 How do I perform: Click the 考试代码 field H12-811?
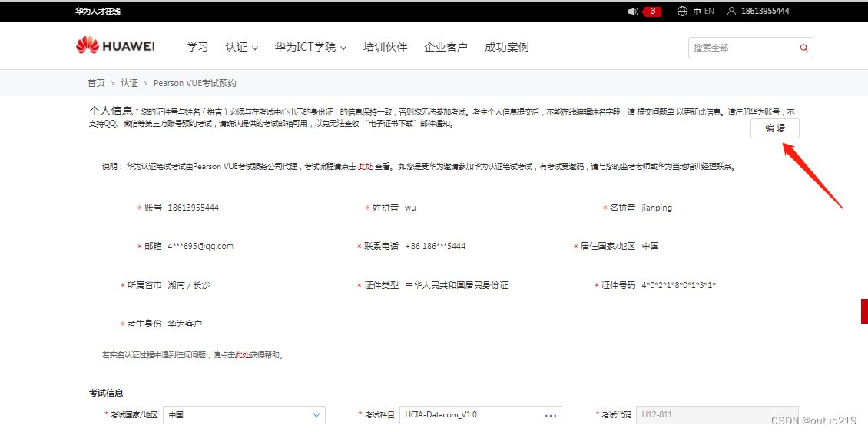click(x=717, y=415)
